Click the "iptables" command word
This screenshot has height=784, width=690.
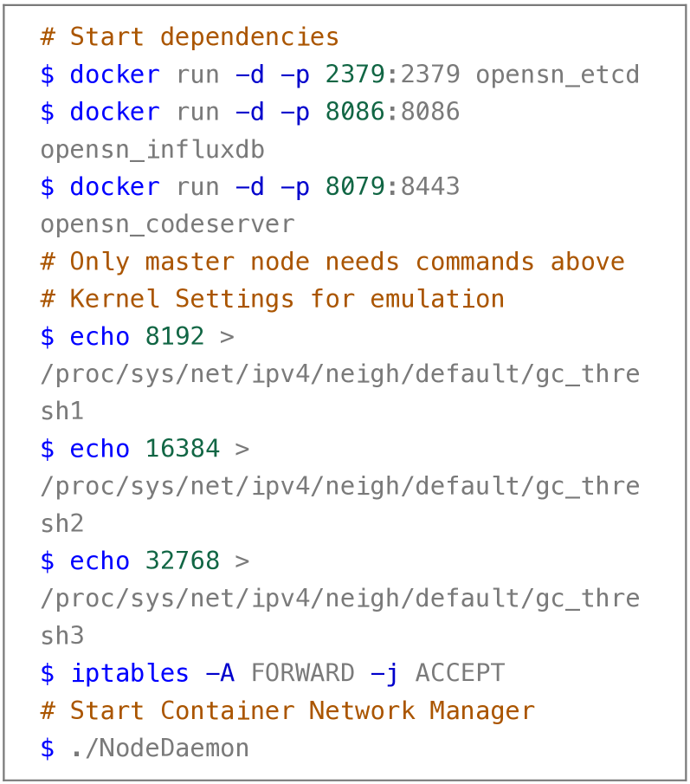(130, 673)
